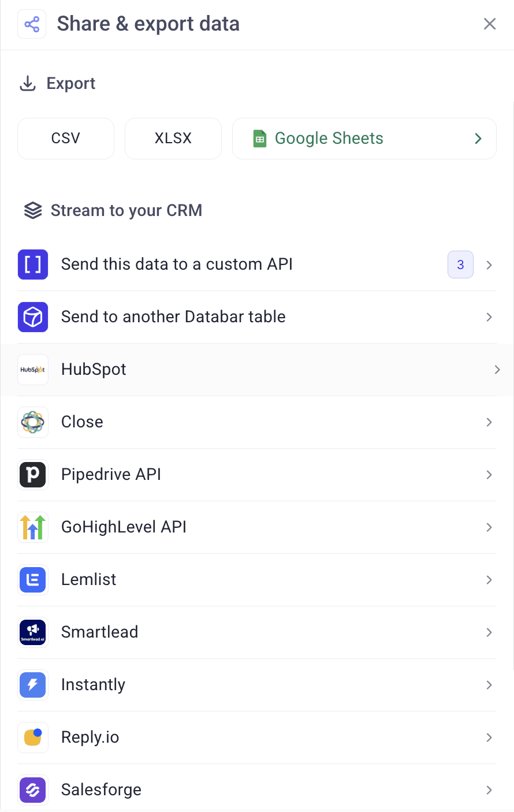Screen dimensions: 514x812
Task: Click the custom API brackets icon
Action: 33,264
